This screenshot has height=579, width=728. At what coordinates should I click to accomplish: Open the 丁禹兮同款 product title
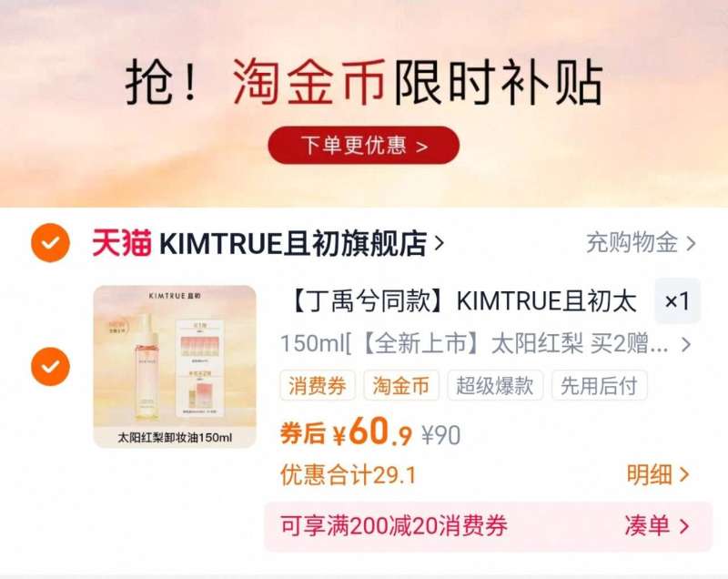pos(461,302)
